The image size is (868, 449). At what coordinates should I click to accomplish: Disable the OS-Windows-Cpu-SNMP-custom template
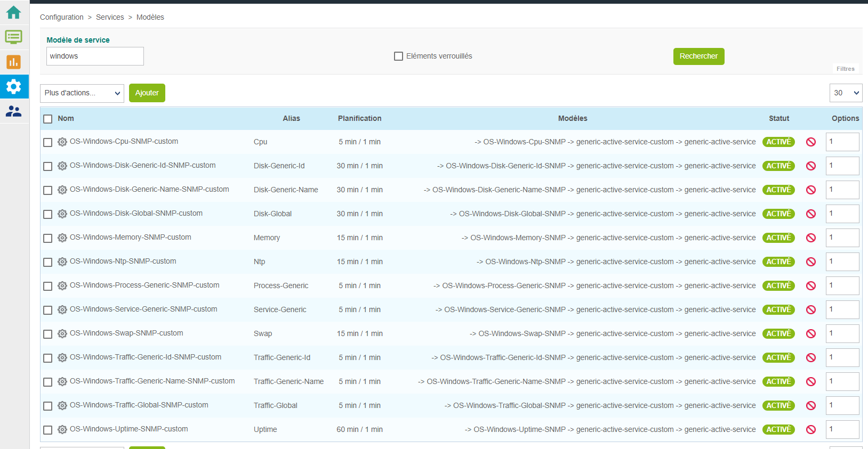(x=810, y=142)
